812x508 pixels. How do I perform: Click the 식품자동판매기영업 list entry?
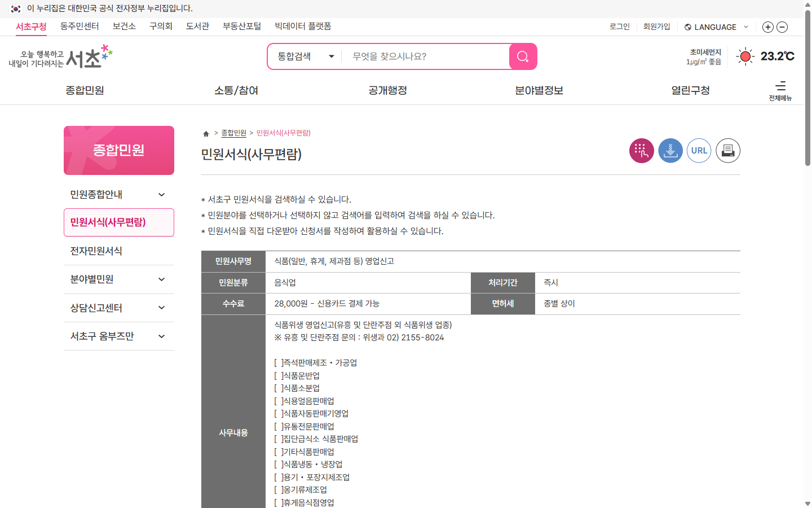[x=311, y=414]
